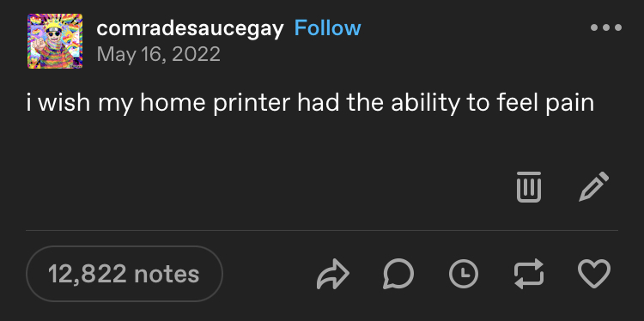Follow comradesaucegay
The image size is (644, 321).
point(328,28)
